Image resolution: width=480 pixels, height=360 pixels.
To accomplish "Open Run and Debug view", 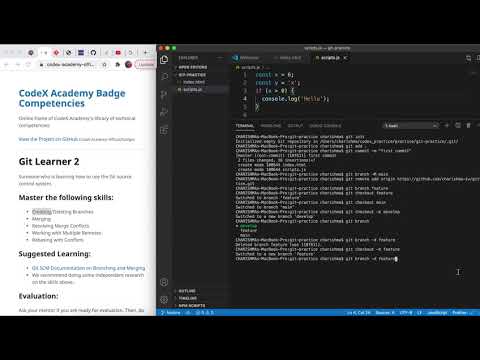I will (164, 112).
